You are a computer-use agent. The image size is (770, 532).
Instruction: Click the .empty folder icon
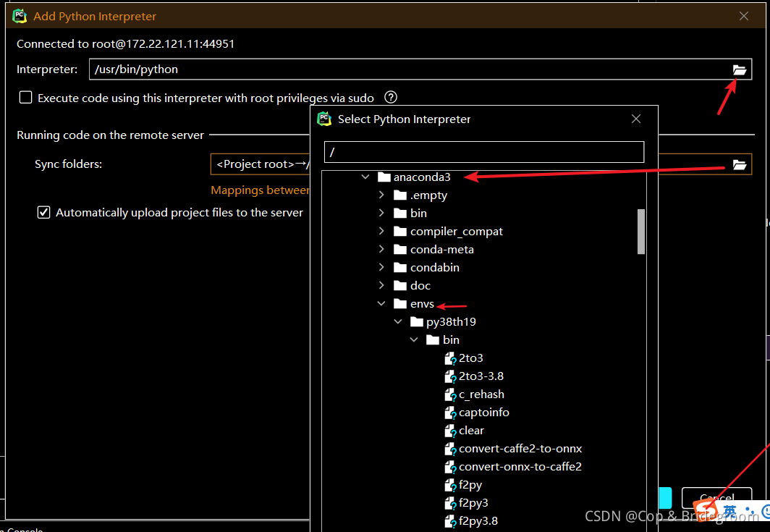(400, 195)
